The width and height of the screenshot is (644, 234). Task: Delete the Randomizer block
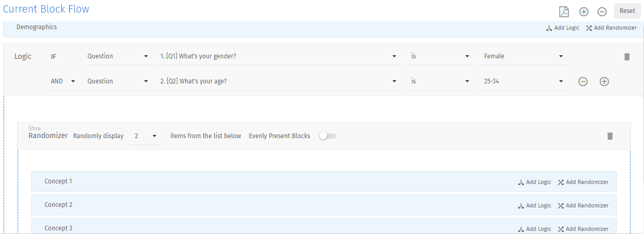click(x=610, y=136)
